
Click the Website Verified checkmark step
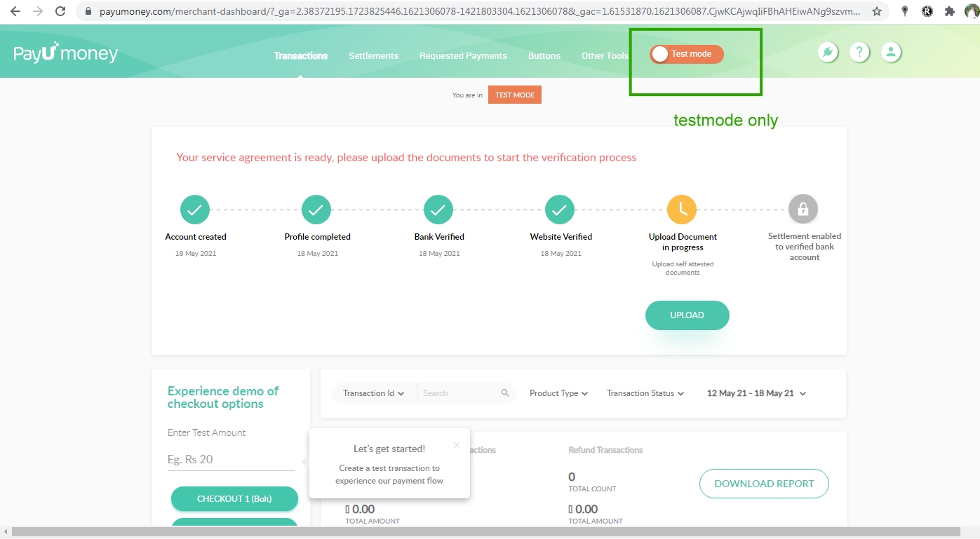click(560, 209)
